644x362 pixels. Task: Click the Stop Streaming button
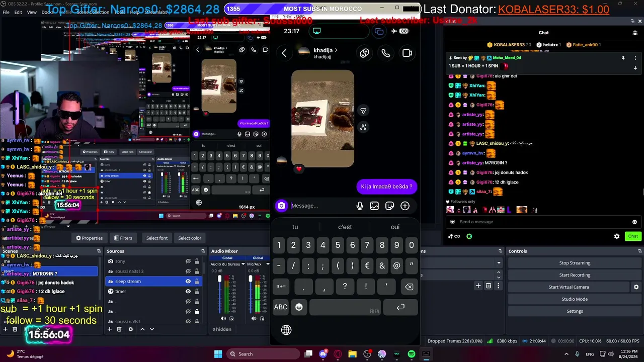tap(575, 263)
